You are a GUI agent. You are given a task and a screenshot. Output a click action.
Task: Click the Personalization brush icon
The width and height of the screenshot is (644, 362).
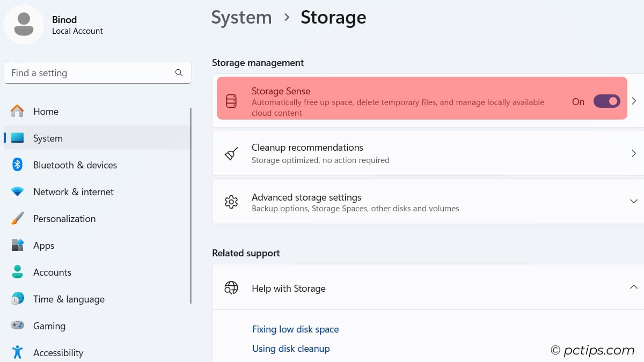tap(17, 219)
